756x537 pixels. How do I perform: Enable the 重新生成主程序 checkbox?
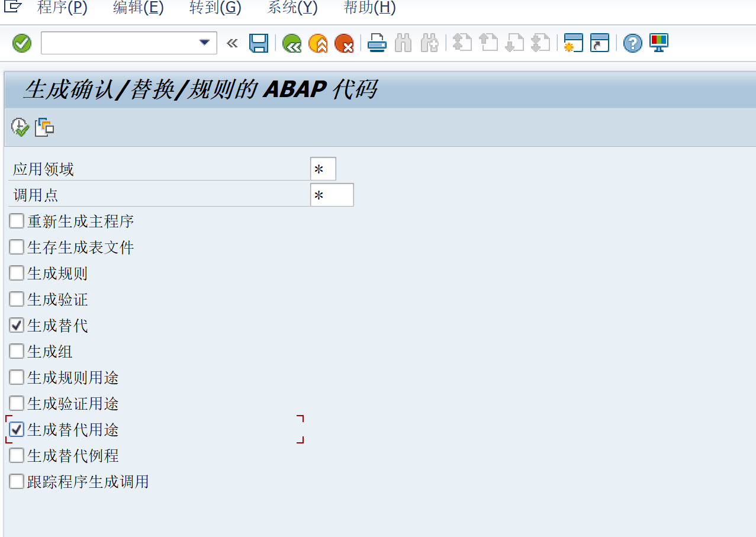[17, 221]
